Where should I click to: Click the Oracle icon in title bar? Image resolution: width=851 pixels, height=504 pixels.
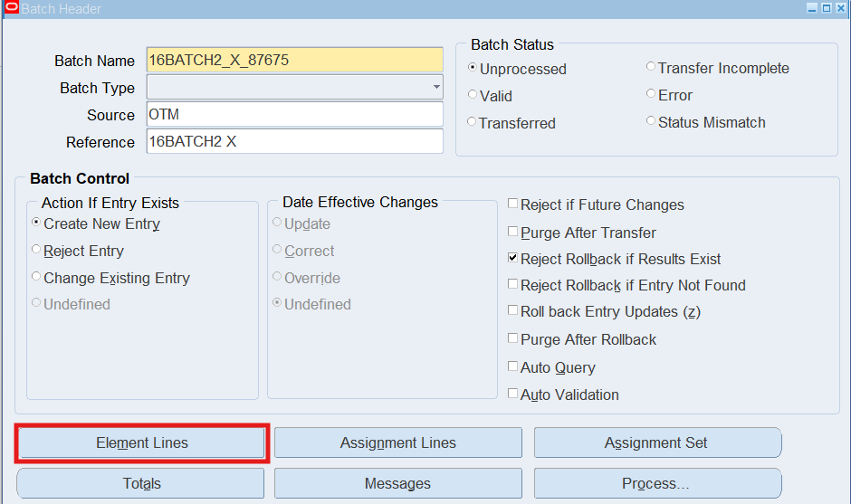click(x=12, y=8)
